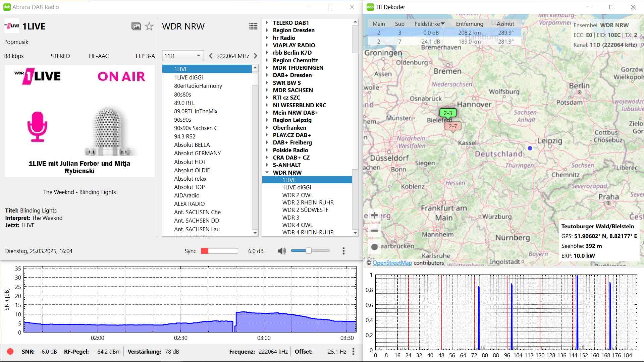Select WDR 3 in ensemble tree

tap(291, 218)
